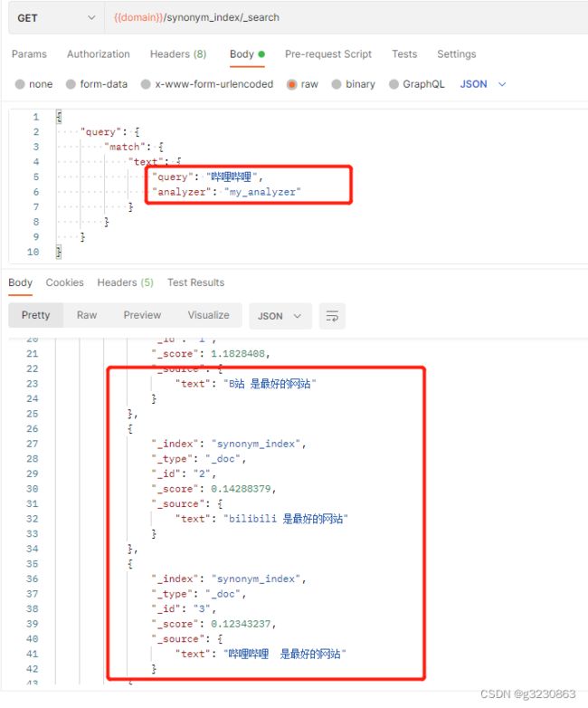Viewport: 588px width, 708px height.
Task: Click the my_analyzer value on line 6
Action: click(x=262, y=192)
